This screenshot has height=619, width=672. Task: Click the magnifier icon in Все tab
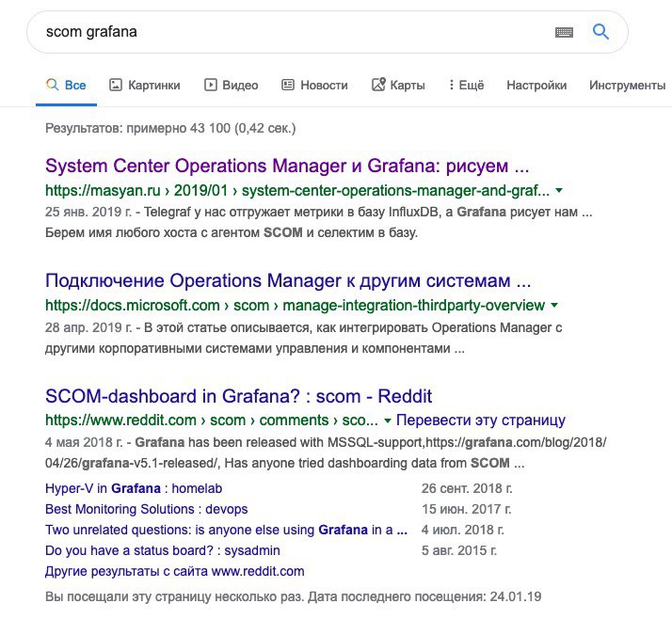53,85
